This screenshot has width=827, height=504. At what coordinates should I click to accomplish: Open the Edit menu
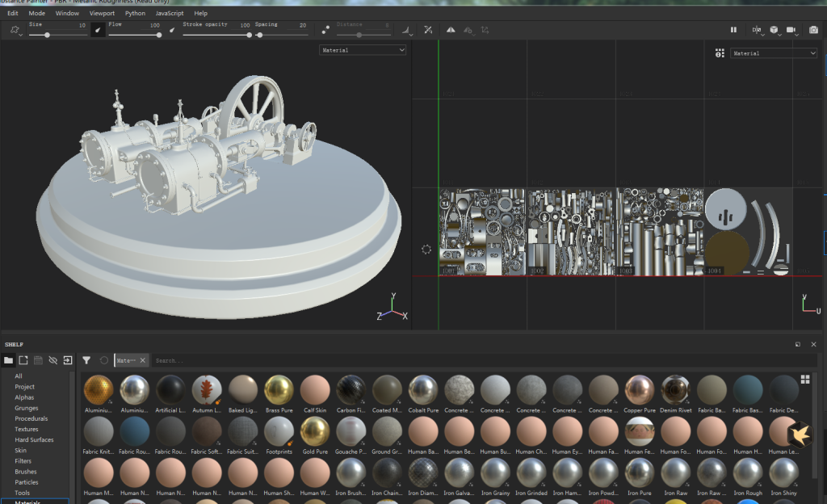tap(13, 13)
